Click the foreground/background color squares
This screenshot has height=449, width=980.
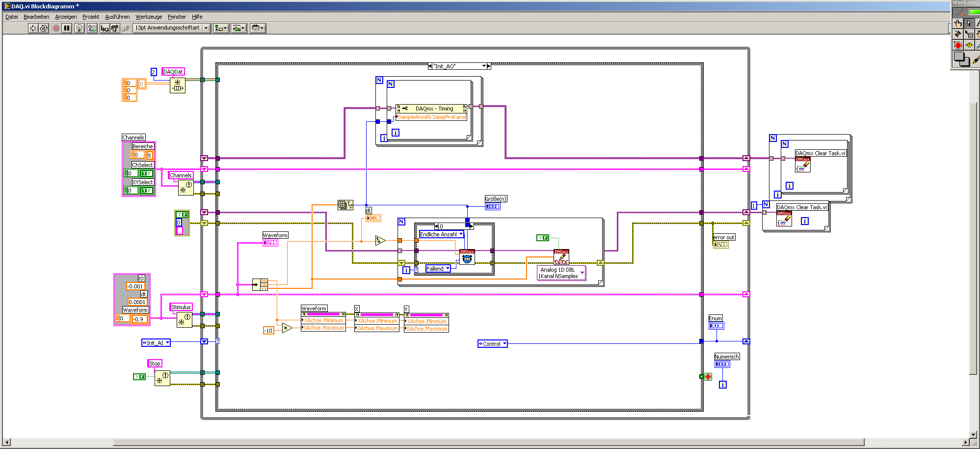pos(961,59)
